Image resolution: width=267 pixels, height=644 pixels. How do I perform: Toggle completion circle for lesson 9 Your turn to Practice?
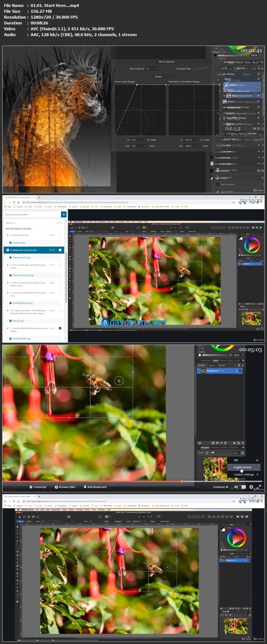coord(60,292)
